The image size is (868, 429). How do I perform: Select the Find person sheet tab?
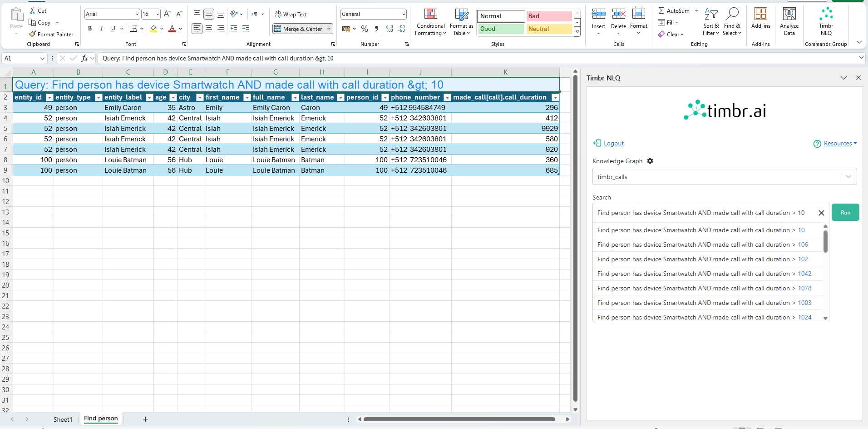tap(101, 419)
